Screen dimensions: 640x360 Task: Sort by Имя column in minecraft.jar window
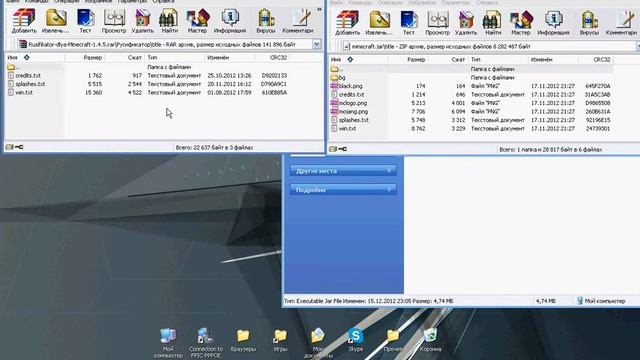(x=358, y=60)
